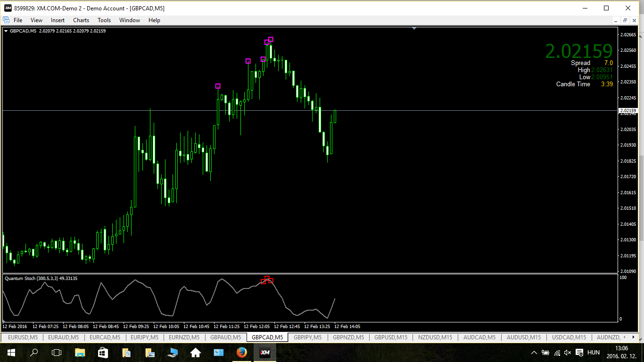Open Windows search from the taskbar
This screenshot has width=644, height=362.
pos(34,353)
